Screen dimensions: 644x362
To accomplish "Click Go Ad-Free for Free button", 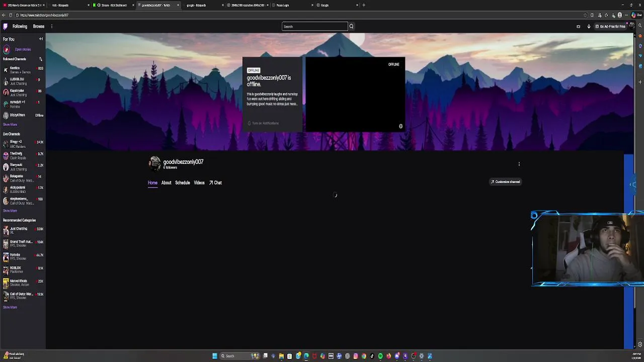I will (610, 27).
